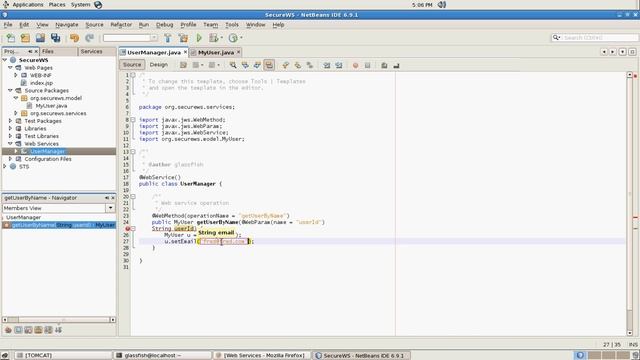Click scroll documents right arrow button
The width and height of the screenshot is (640, 360).
613,52
